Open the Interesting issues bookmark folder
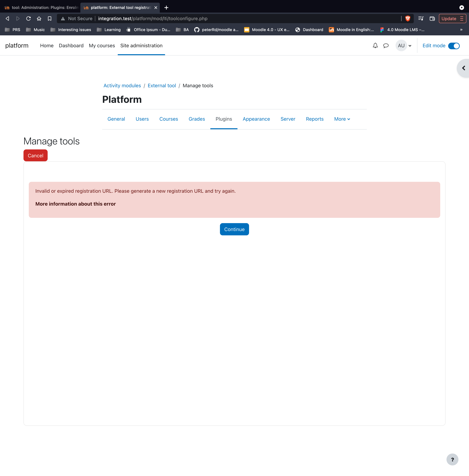Screen dimensions: 469x476 [71, 30]
